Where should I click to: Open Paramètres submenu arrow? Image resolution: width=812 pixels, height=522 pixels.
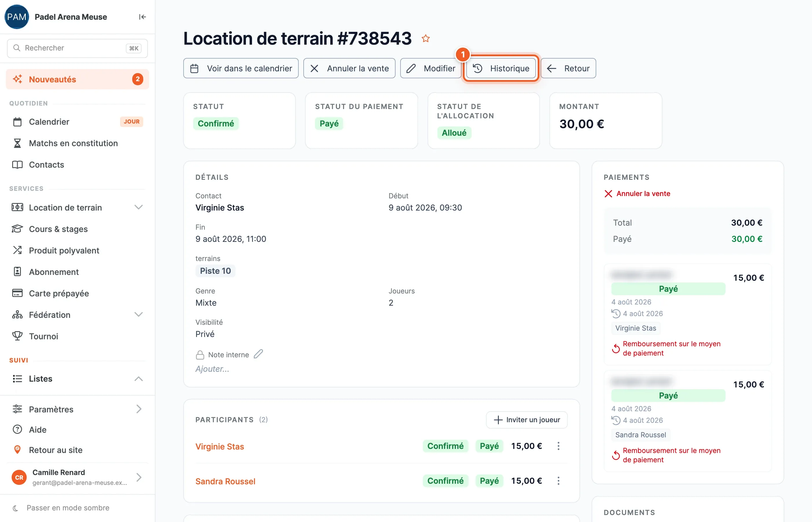139,409
